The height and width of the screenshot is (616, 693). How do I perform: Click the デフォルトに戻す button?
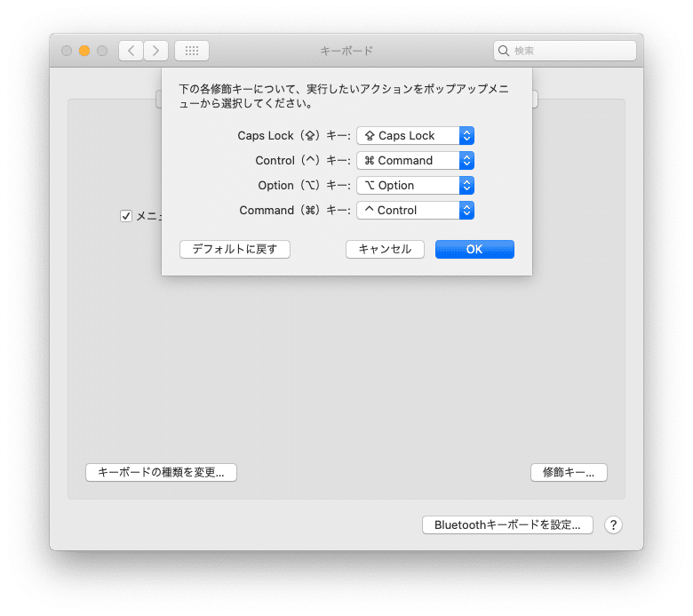[x=235, y=250]
